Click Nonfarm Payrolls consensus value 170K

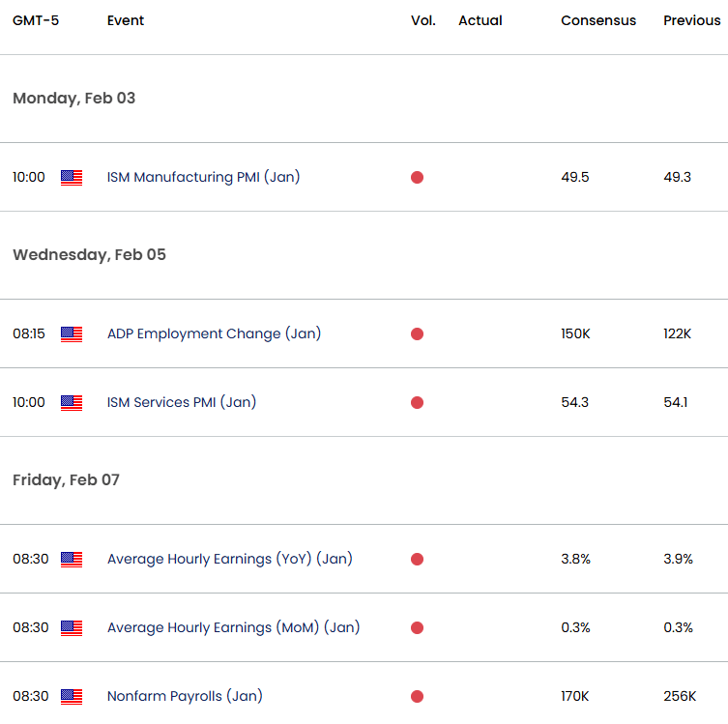pos(575,697)
